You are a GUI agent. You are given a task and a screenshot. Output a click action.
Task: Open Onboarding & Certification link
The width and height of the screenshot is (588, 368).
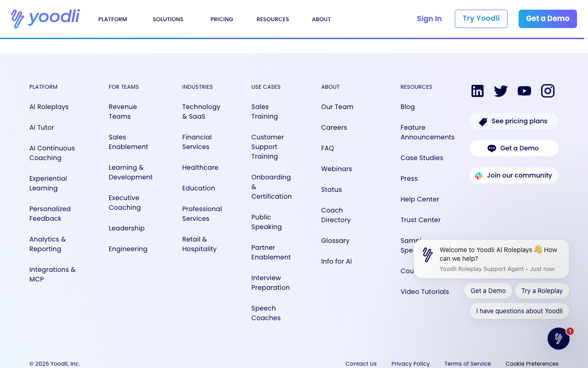pyautogui.click(x=271, y=187)
